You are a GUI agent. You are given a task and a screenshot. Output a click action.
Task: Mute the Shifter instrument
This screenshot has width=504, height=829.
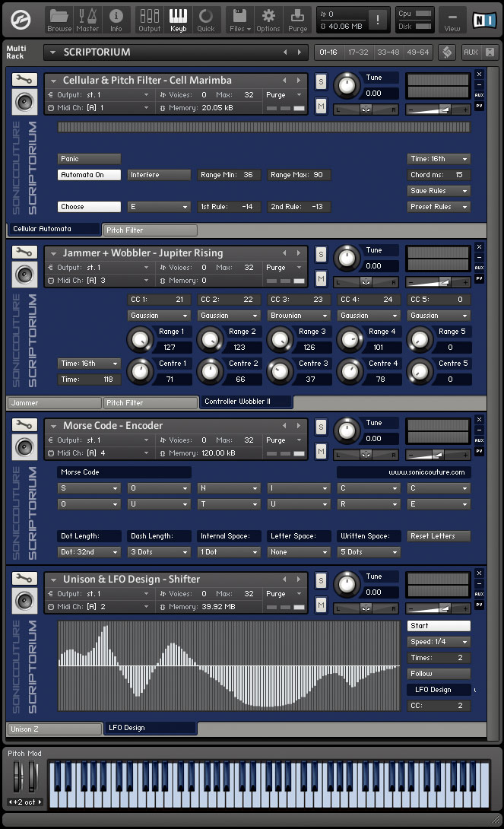[321, 605]
